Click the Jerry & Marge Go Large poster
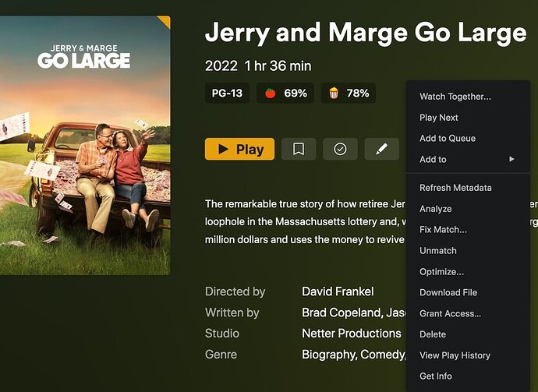 [x=85, y=145]
